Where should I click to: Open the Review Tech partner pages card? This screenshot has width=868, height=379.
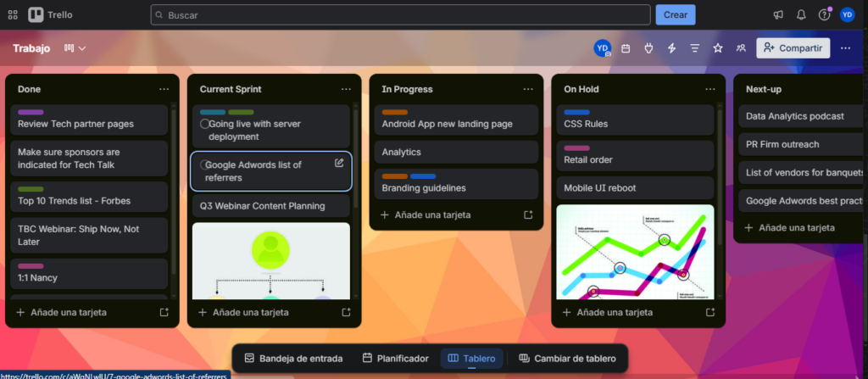(89, 120)
